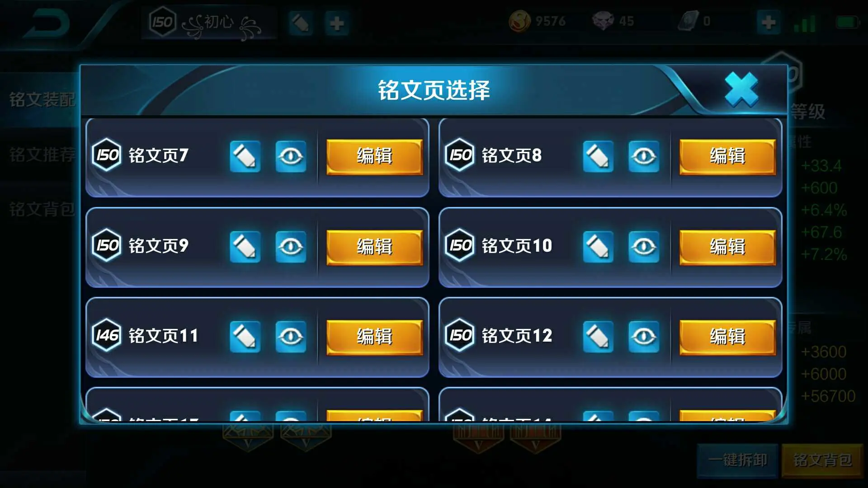The height and width of the screenshot is (488, 868).
Task: Preview 铭文页12 with its eye icon
Action: [x=644, y=337]
